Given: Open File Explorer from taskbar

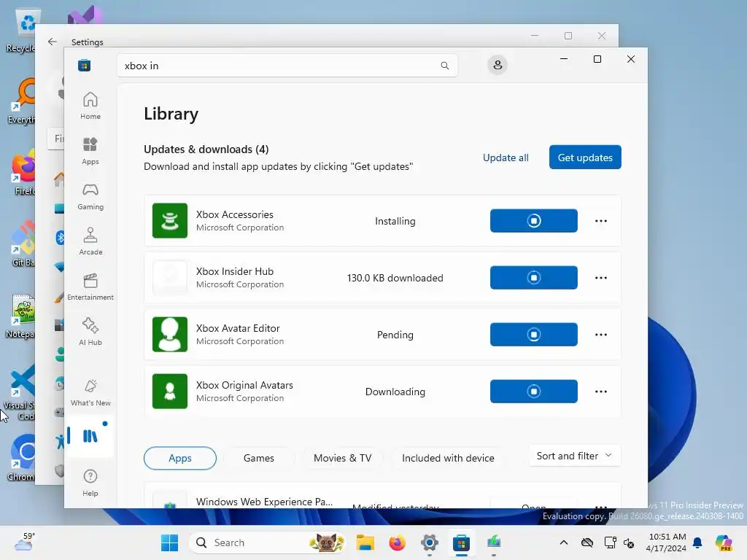Looking at the screenshot, I should (365, 542).
